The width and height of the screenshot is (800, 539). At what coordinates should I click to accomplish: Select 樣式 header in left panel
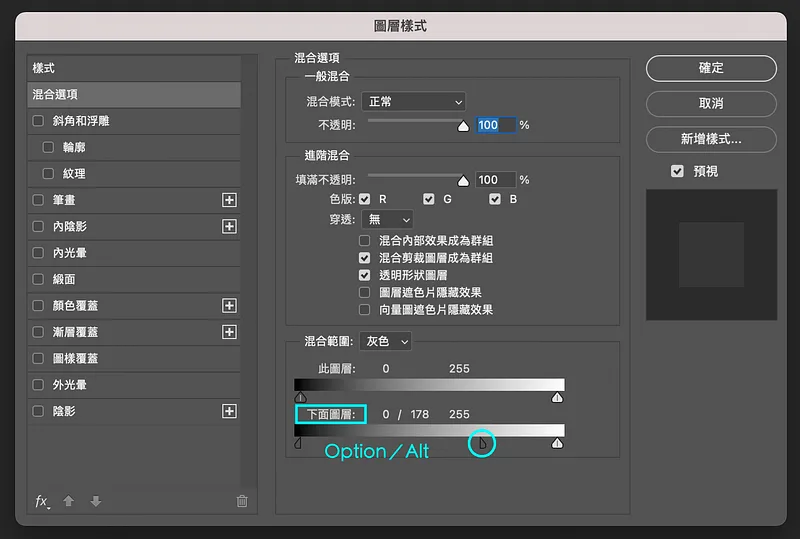[134, 68]
